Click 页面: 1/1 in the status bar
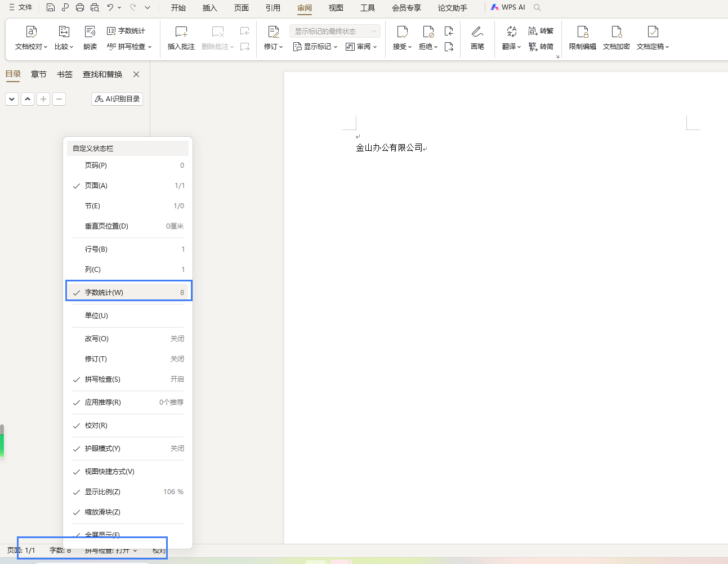Screen dimensions: 728x564 click(x=21, y=550)
